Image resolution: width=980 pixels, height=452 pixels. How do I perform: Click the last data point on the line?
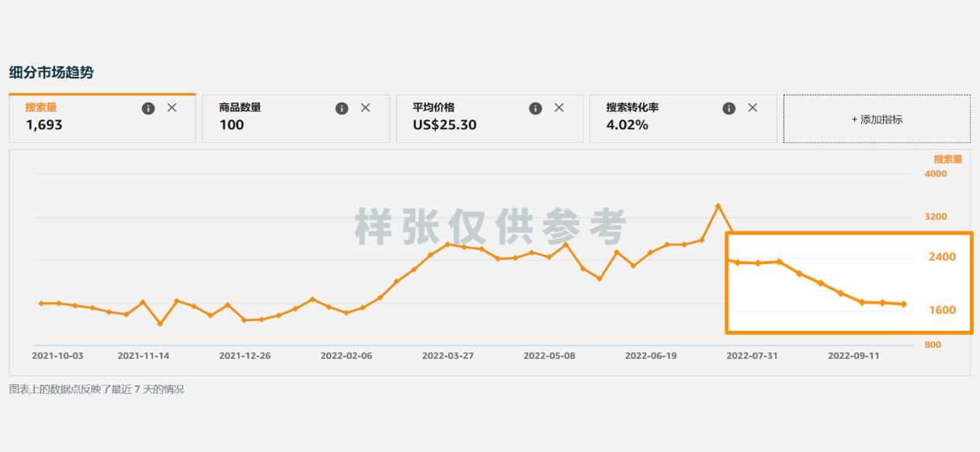(904, 304)
